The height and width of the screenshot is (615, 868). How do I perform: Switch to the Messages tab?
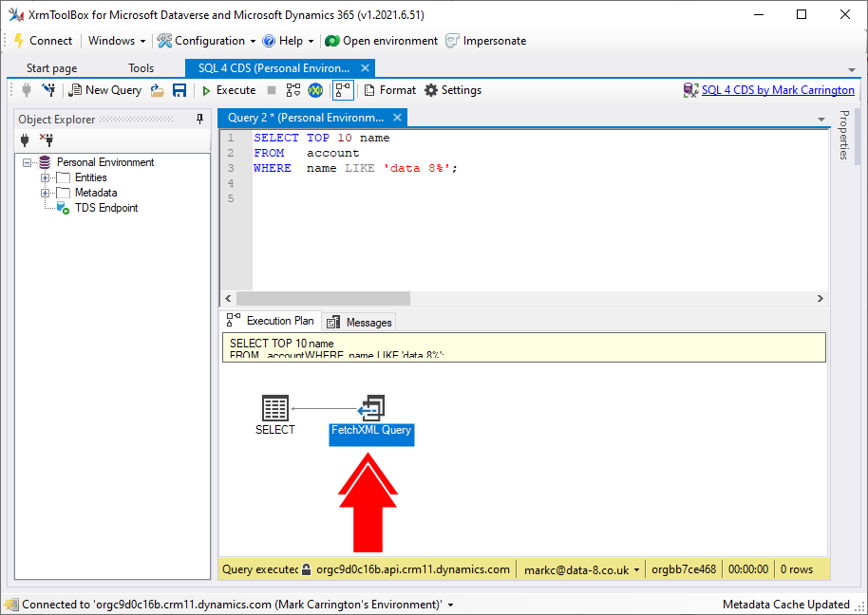[x=360, y=323]
